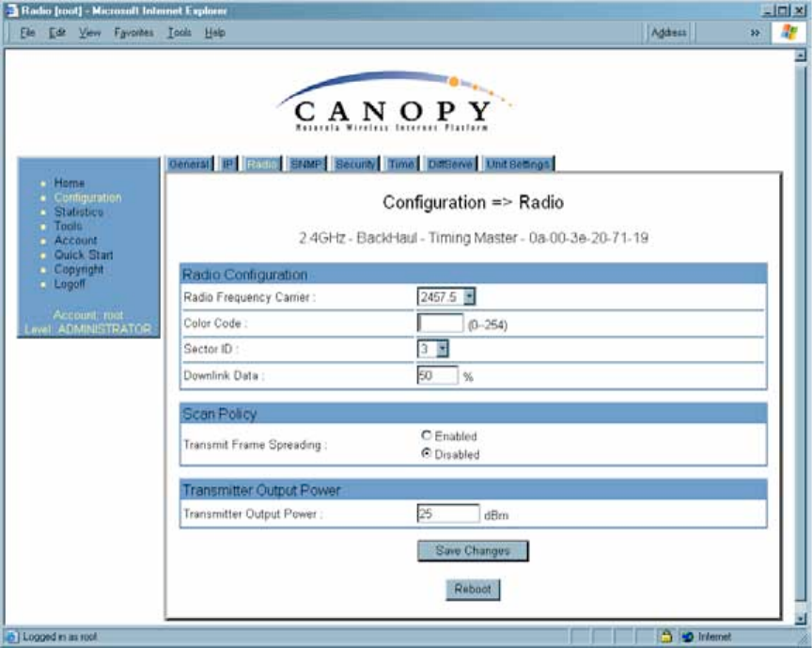Viewport: 812px width, 648px height.
Task: Click the 'Configuration => Radio' heading
Action: (474, 202)
